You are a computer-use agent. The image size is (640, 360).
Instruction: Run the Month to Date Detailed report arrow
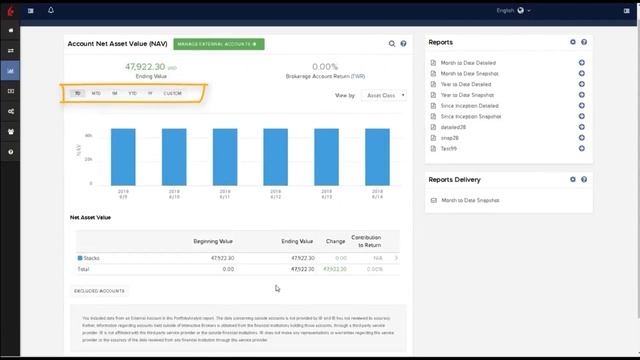point(582,62)
